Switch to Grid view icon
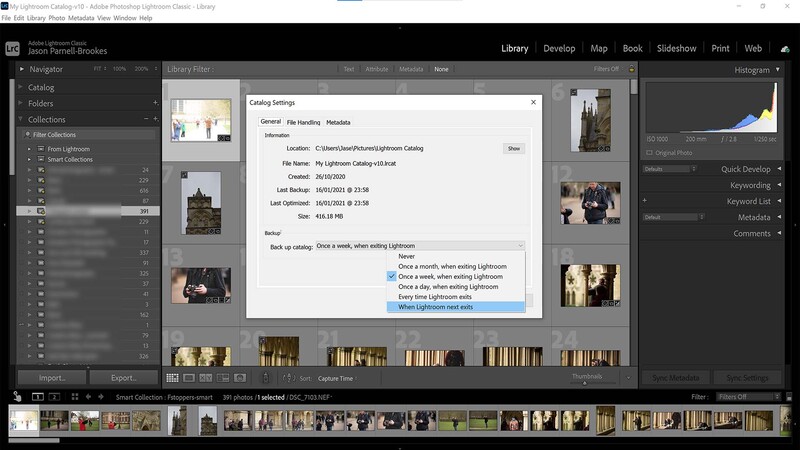800x450 pixels. 172,378
